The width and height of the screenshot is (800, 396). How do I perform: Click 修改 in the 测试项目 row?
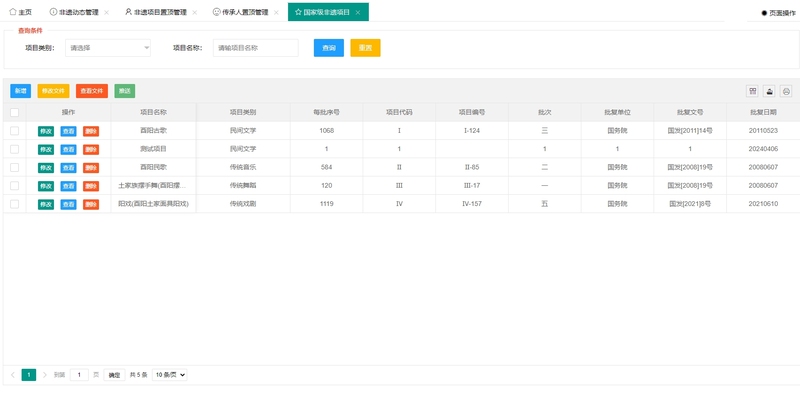coord(46,150)
